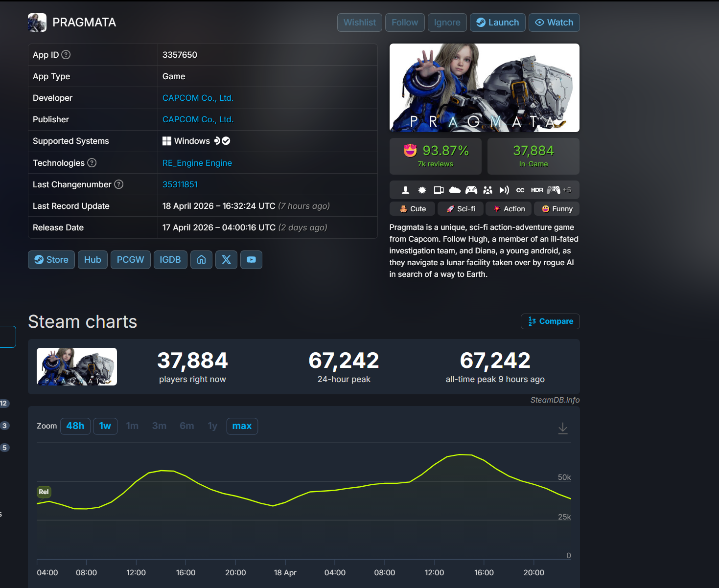
Task: Select the Action tag
Action: (x=509, y=209)
